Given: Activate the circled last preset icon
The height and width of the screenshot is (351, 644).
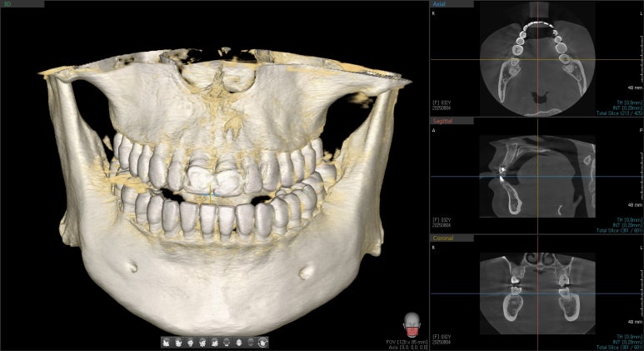Looking at the screenshot, I should 262,342.
